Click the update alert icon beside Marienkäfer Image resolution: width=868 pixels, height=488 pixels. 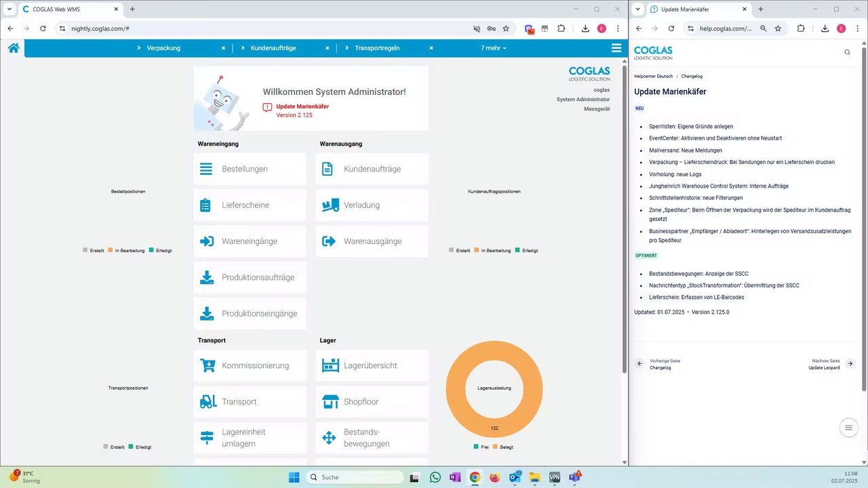(x=267, y=107)
